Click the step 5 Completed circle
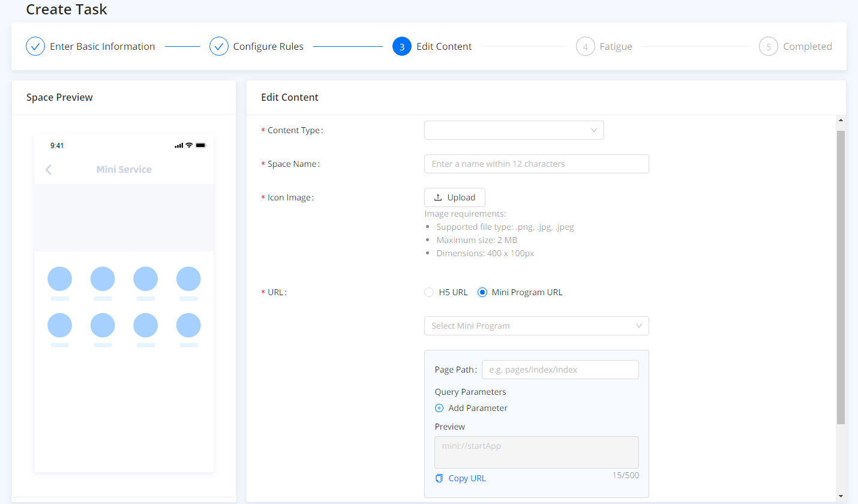858x504 pixels. click(x=768, y=46)
